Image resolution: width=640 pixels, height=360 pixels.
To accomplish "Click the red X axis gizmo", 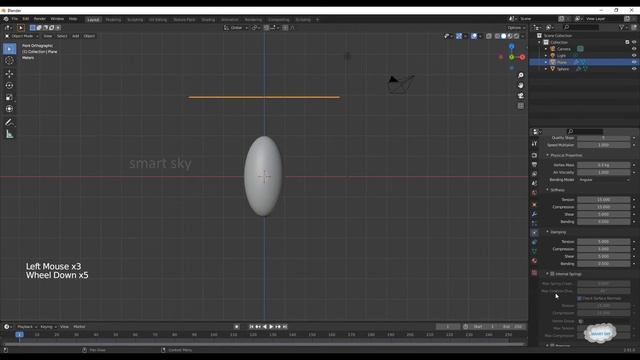I will (522, 57).
